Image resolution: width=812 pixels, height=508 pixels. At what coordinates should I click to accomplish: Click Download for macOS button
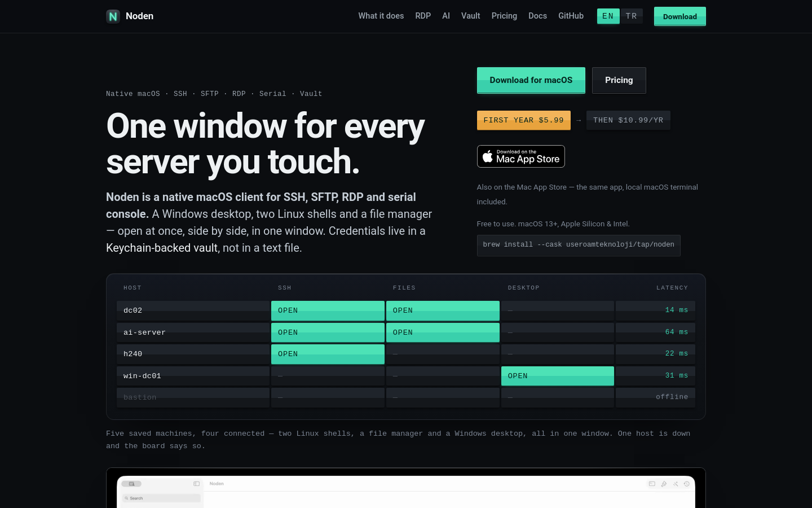(531, 80)
